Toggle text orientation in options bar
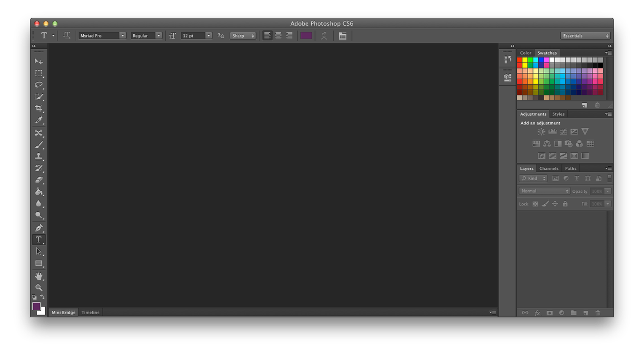The image size is (644, 357). pyautogui.click(x=67, y=35)
